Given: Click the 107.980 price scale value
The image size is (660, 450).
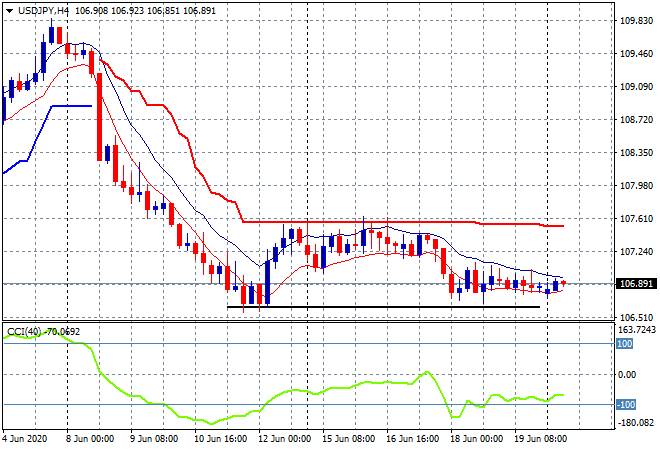Looking at the screenshot, I should pos(636,186).
